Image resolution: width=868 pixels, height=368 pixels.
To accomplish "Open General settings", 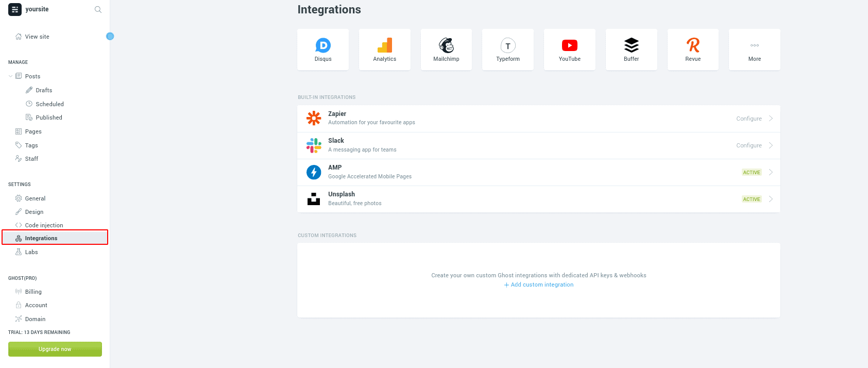I will (x=35, y=198).
